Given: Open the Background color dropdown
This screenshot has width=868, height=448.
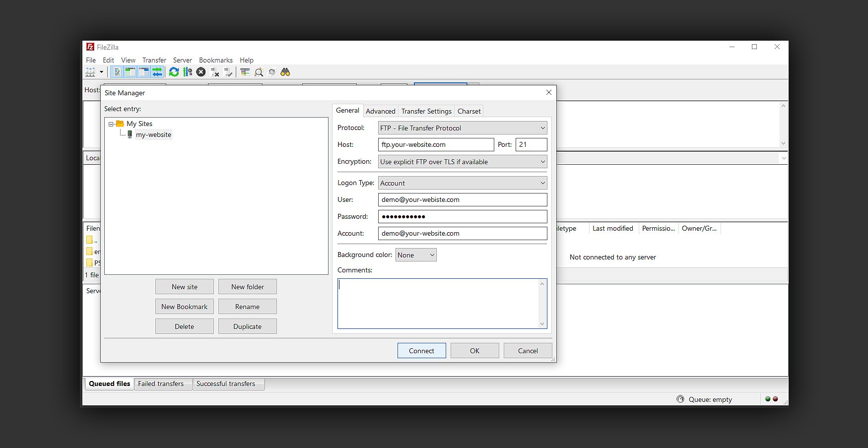Looking at the screenshot, I should pos(416,255).
